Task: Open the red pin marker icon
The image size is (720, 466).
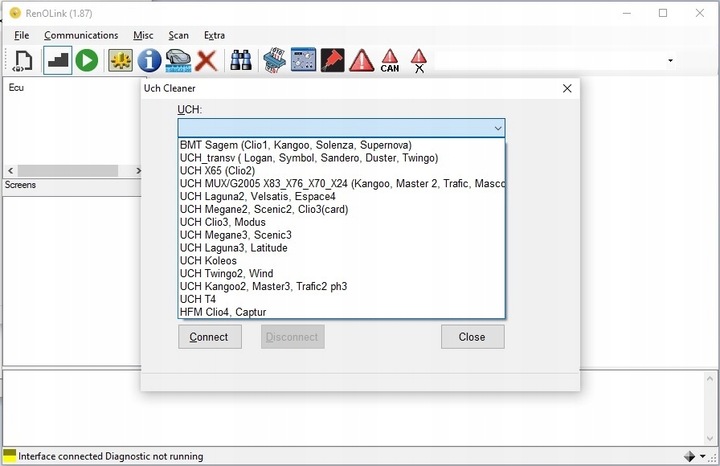Action: (x=332, y=60)
